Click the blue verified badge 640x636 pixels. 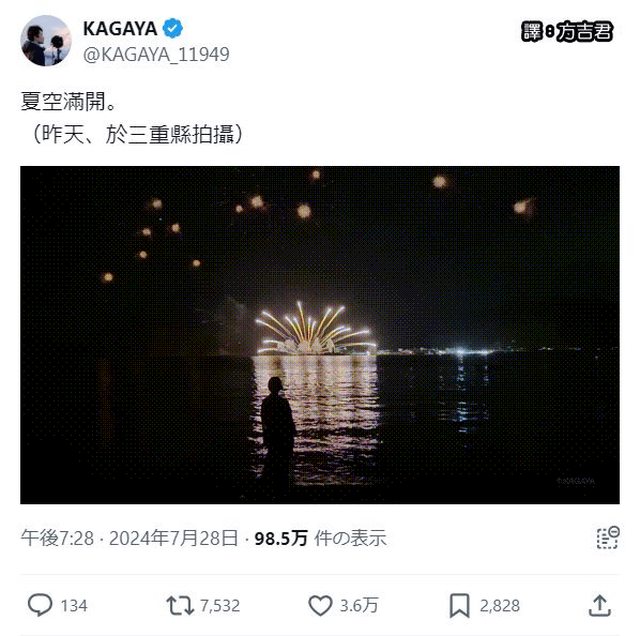[173, 28]
